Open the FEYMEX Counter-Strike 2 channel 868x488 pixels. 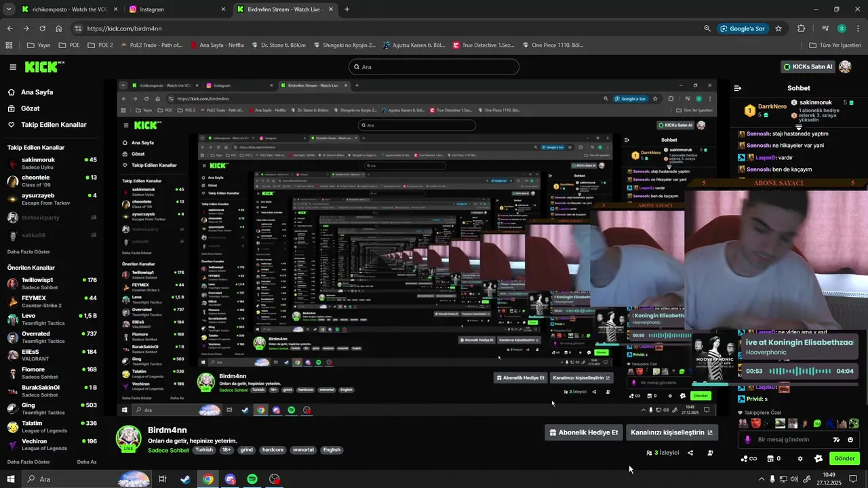pos(52,302)
